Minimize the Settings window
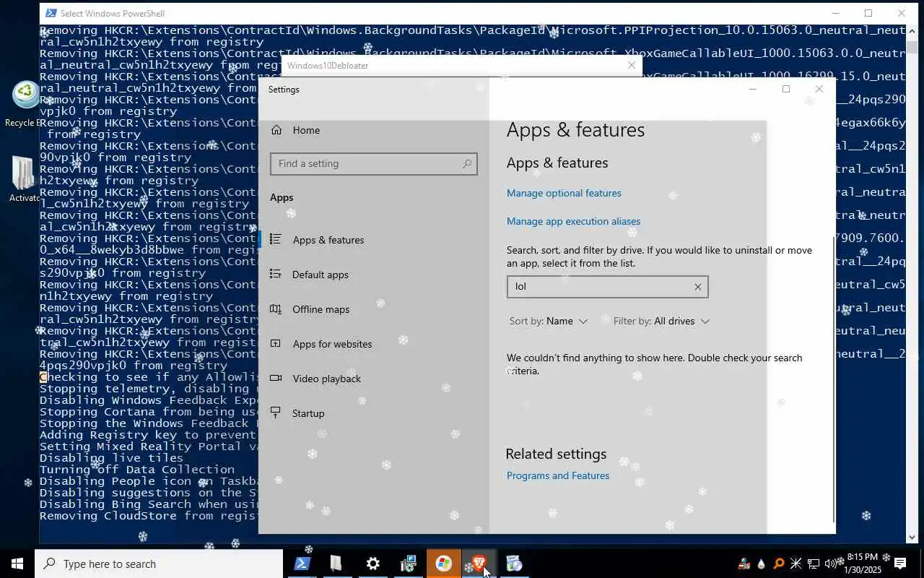 [x=753, y=89]
